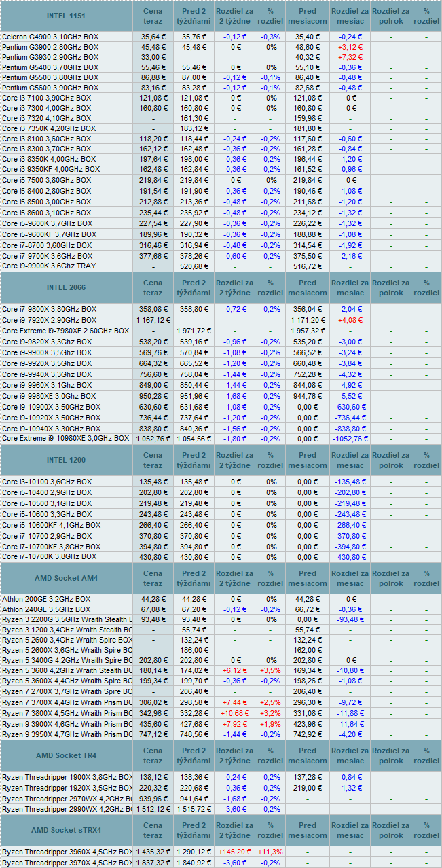442x868 pixels.
Task: Click the +1,9% percent difference cell
Action: pos(271,724)
